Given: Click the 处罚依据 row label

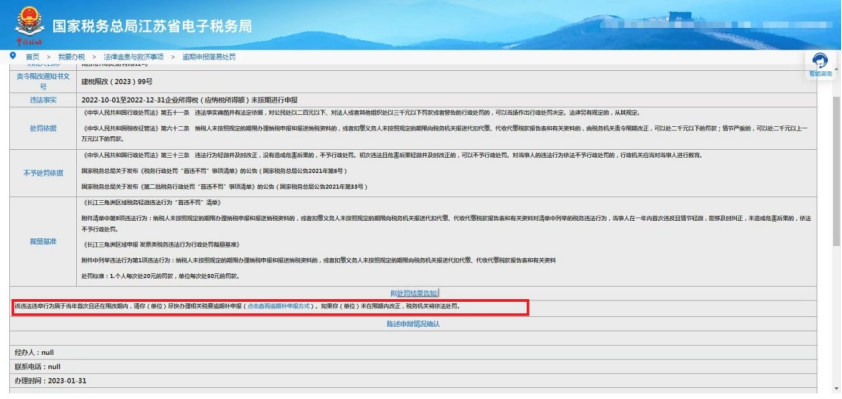Looking at the screenshot, I should coord(43,128).
